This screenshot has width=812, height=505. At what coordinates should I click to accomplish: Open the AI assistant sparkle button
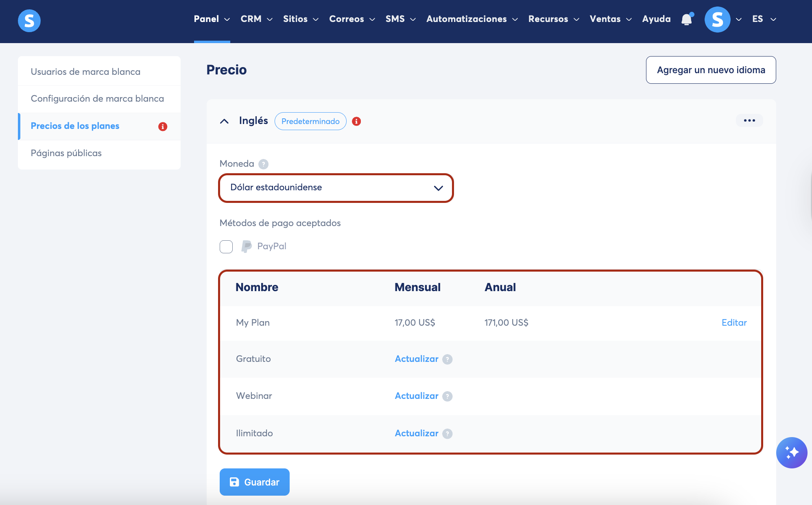(791, 453)
